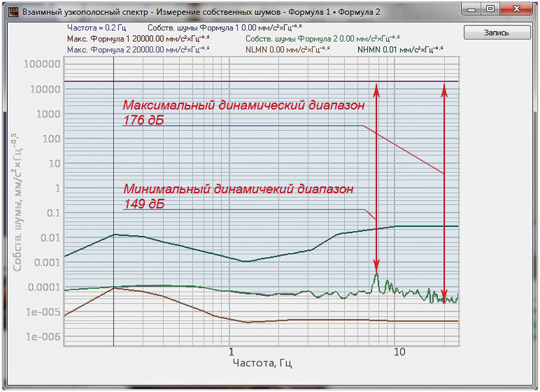
Task: Click the vertical Собств. шумы axis title
Action: click(18, 202)
